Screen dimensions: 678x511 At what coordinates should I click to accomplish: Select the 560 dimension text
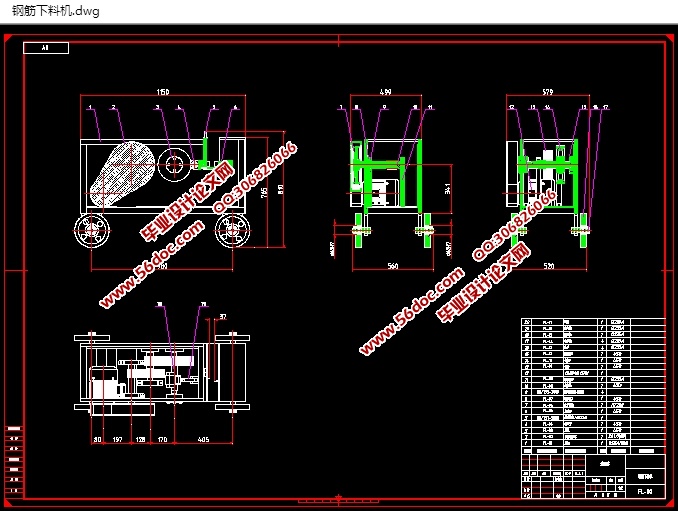tap(393, 266)
